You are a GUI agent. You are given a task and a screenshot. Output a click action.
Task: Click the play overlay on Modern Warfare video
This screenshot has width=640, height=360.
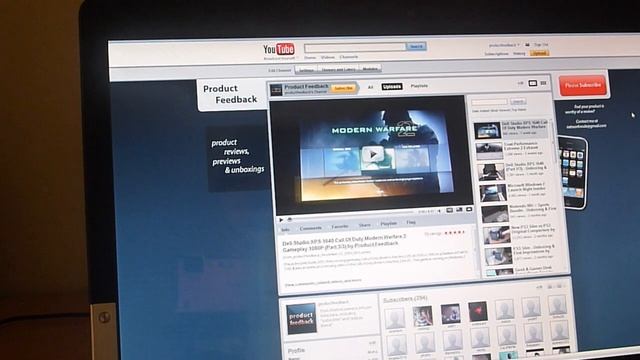point(372,155)
